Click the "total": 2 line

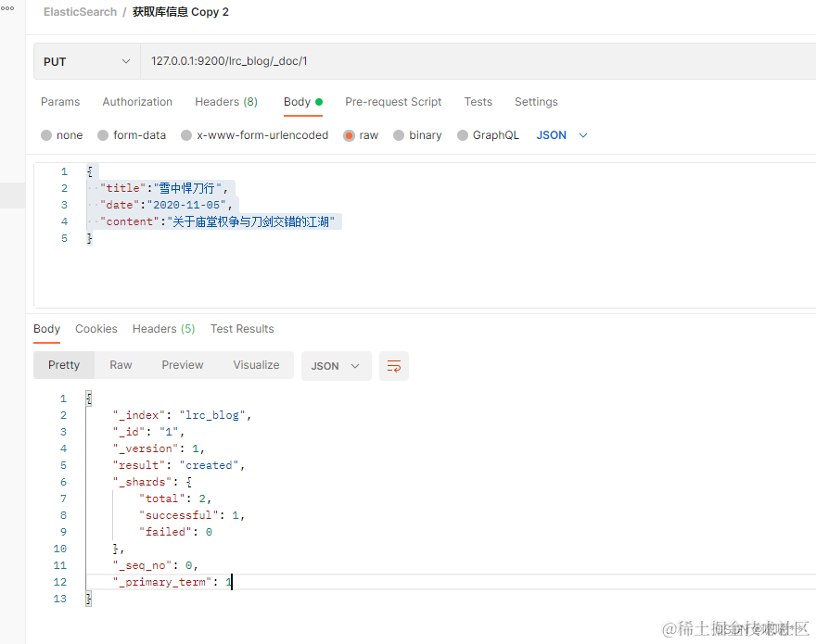tap(175, 499)
